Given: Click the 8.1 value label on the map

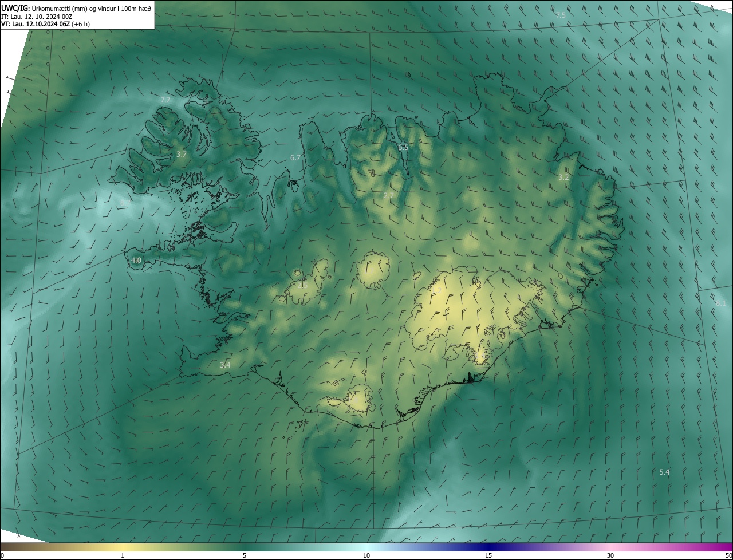Looking at the screenshot, I should (x=721, y=303).
